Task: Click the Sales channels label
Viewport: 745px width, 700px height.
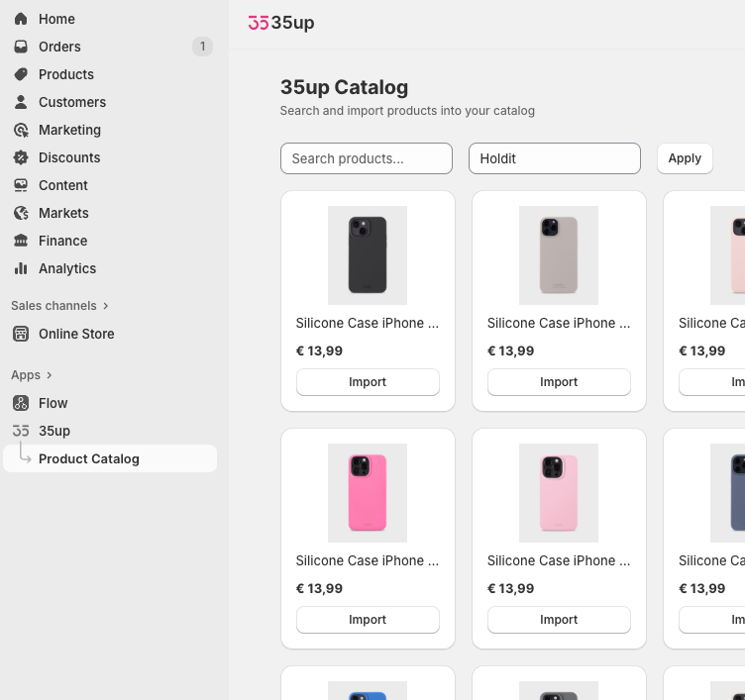Action: (53, 306)
